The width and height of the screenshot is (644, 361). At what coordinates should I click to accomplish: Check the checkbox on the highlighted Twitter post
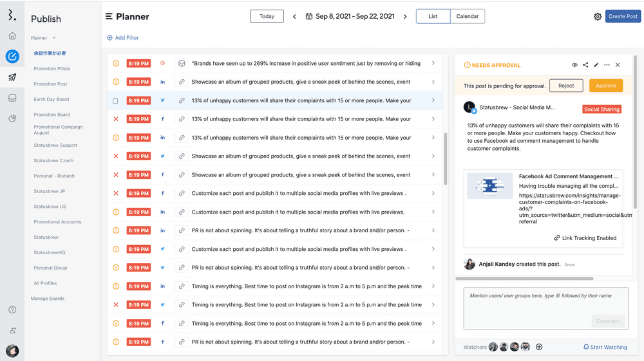(116, 101)
